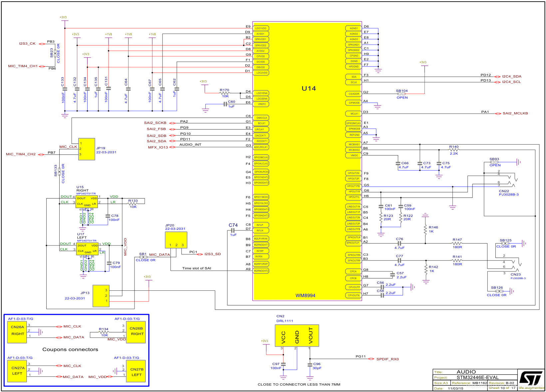Click the CN27A LEFT connector block

tap(17, 371)
